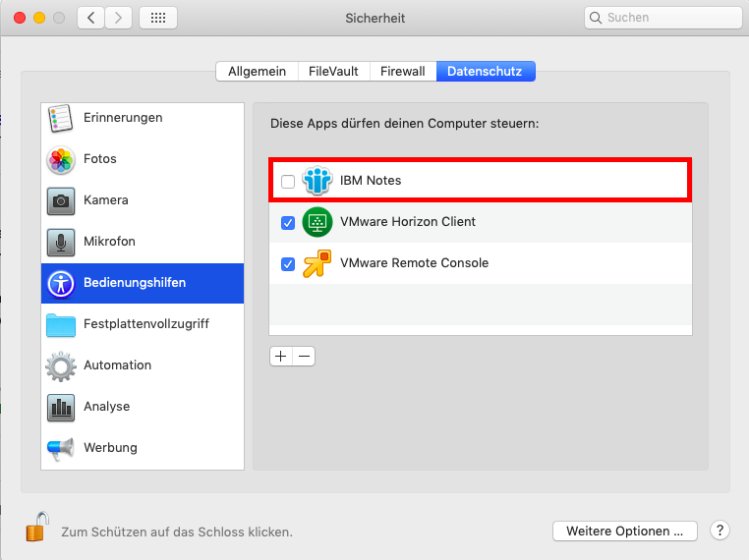Open the FileVault tab
The image size is (749, 560).
pyautogui.click(x=333, y=71)
